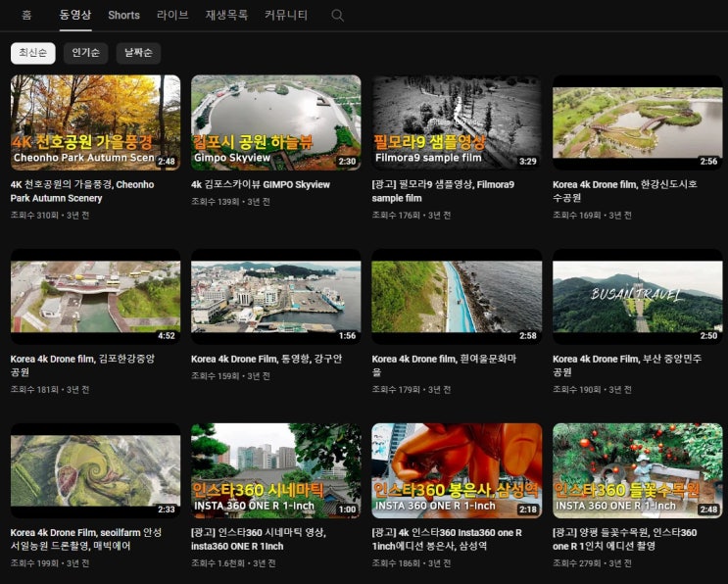Click the '조회수 1.6천회 • 3년 전' text

point(233,563)
